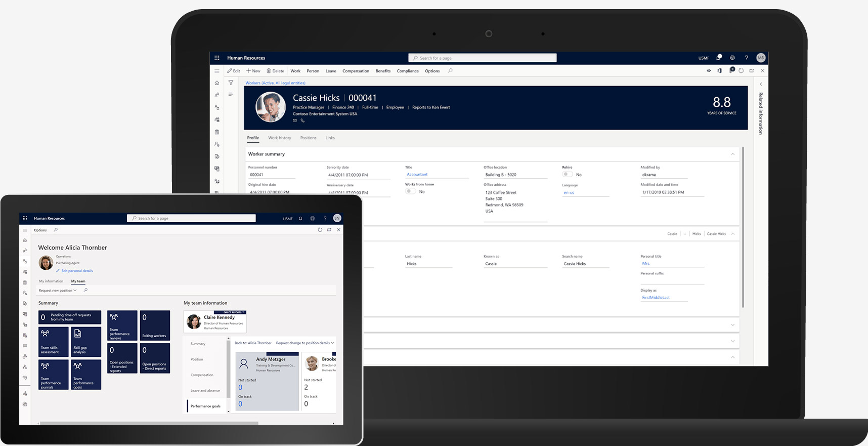
Task: Open the Benefits menu
Action: [383, 71]
